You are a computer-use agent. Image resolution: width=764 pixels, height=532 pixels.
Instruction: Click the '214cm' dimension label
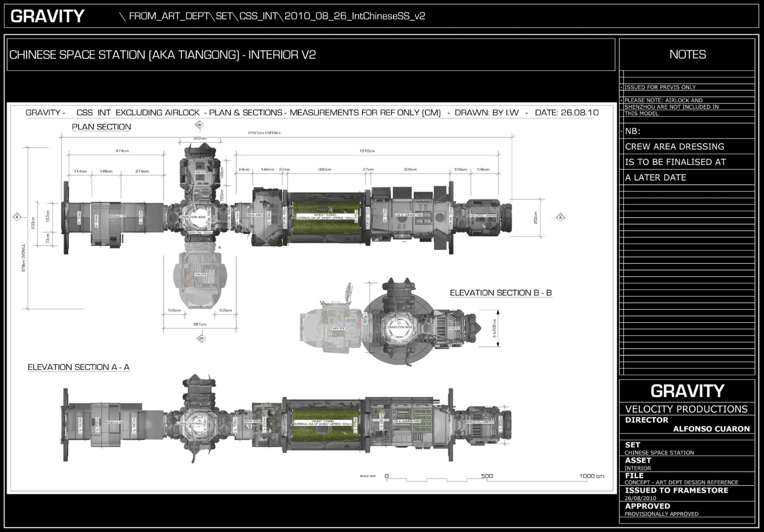tap(142, 171)
